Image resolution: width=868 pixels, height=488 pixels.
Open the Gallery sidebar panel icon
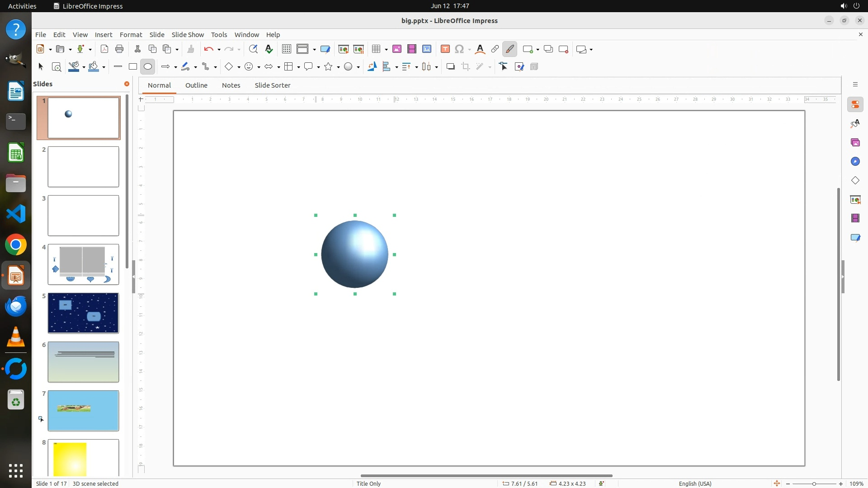(x=855, y=143)
